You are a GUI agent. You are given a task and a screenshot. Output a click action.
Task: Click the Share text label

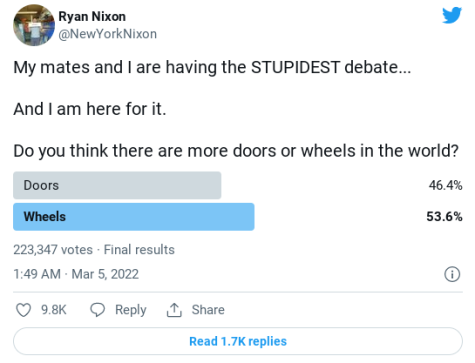pyautogui.click(x=208, y=310)
